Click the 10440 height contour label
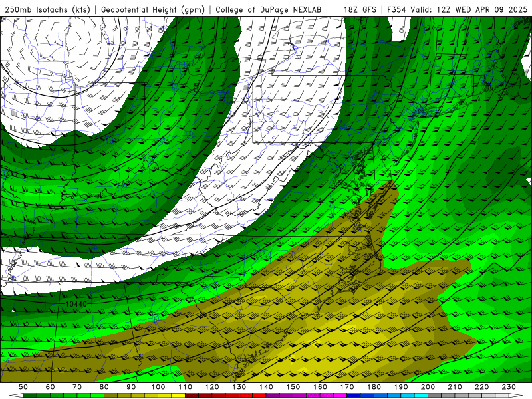532x399 pixels. [x=76, y=304]
